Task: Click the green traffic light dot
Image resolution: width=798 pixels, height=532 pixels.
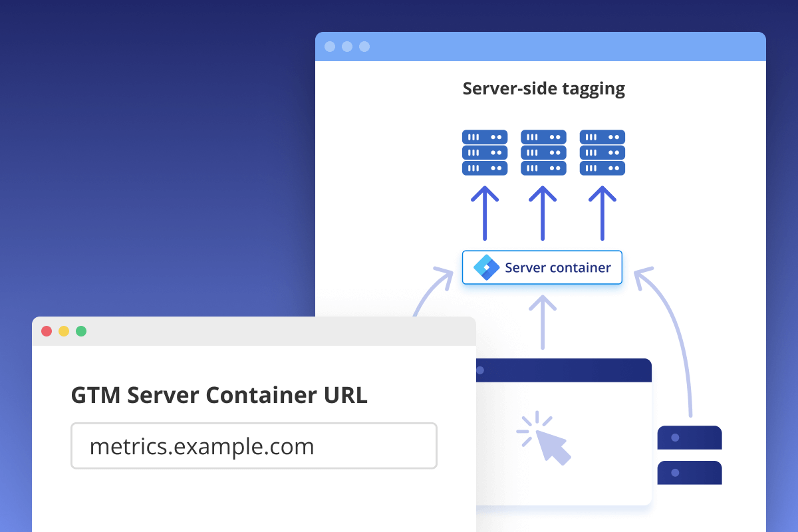Action: 81,331
